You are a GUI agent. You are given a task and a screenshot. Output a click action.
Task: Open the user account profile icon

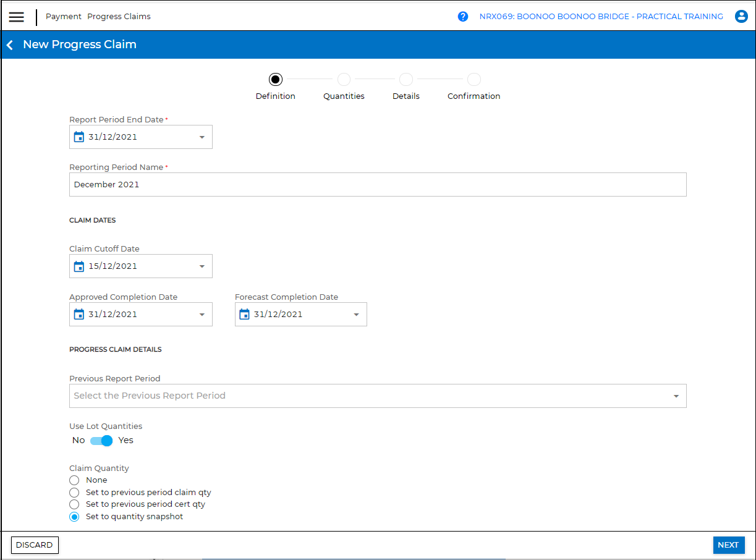[741, 17]
